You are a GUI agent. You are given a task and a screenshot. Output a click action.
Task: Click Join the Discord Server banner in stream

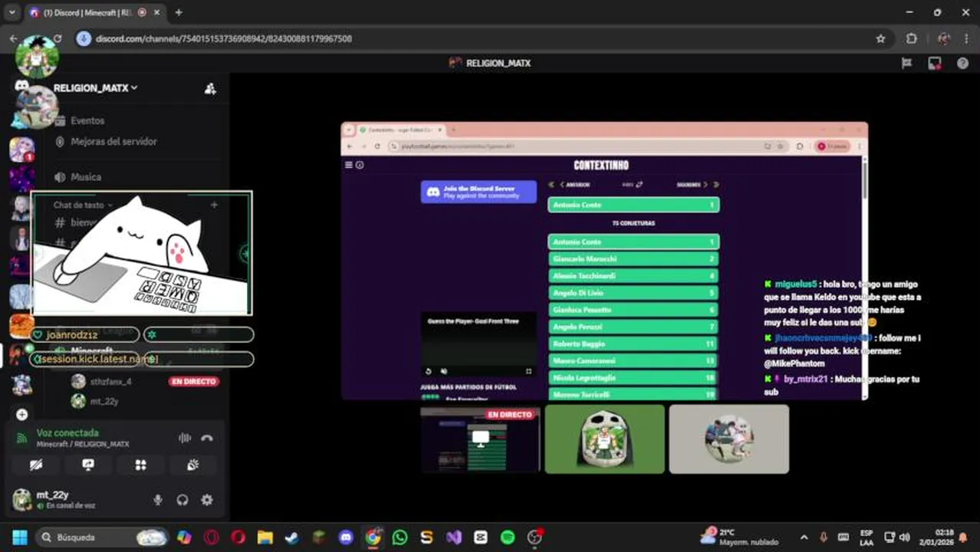[478, 192]
